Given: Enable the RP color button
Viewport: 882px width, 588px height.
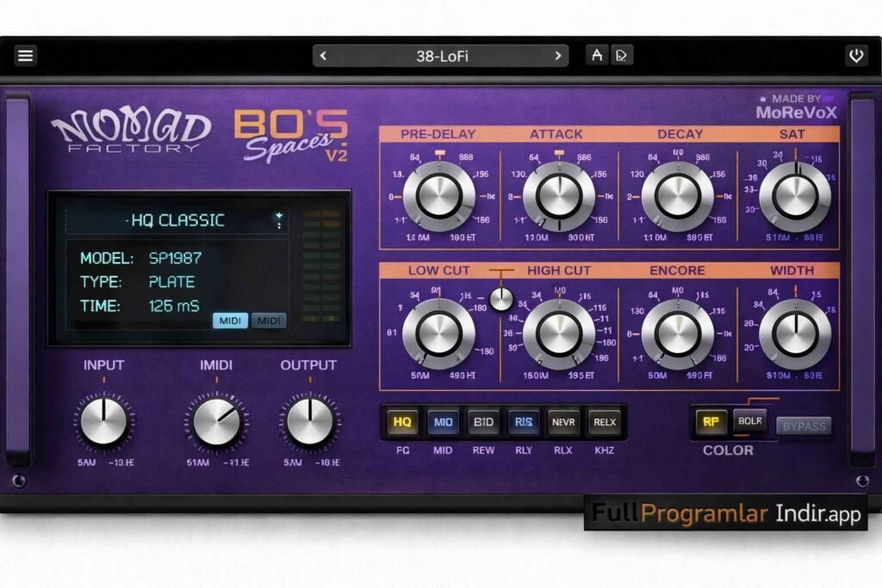Looking at the screenshot, I should click(x=711, y=422).
